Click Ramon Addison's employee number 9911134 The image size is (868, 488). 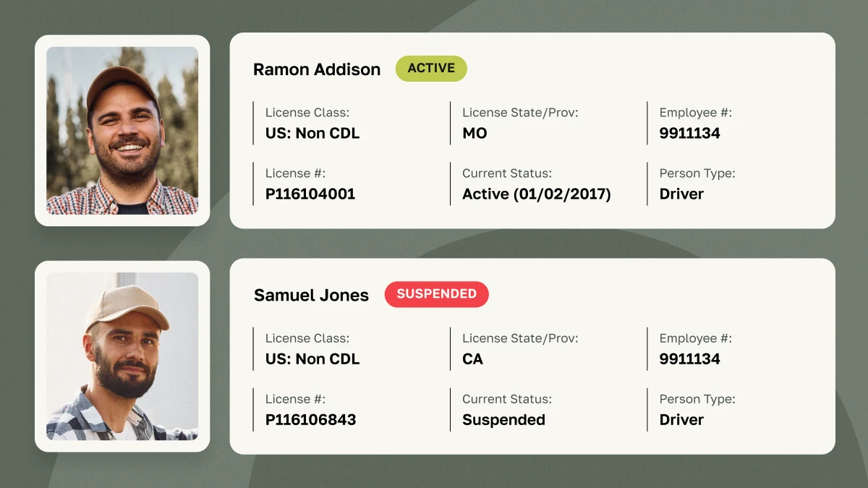689,133
